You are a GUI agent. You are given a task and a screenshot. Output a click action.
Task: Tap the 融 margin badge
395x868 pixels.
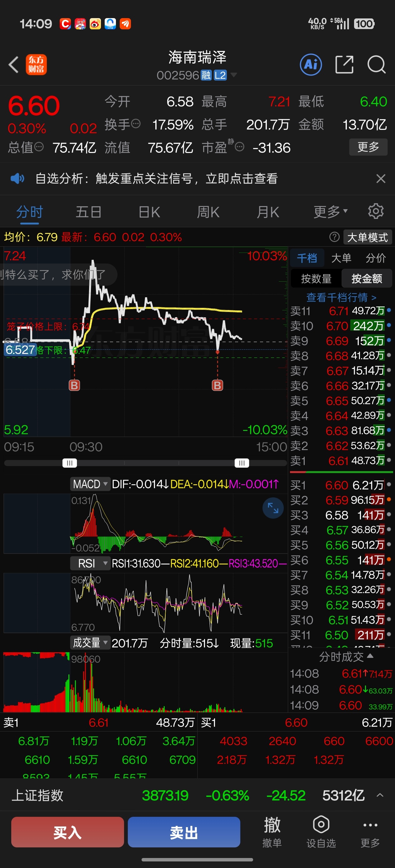[x=206, y=75]
